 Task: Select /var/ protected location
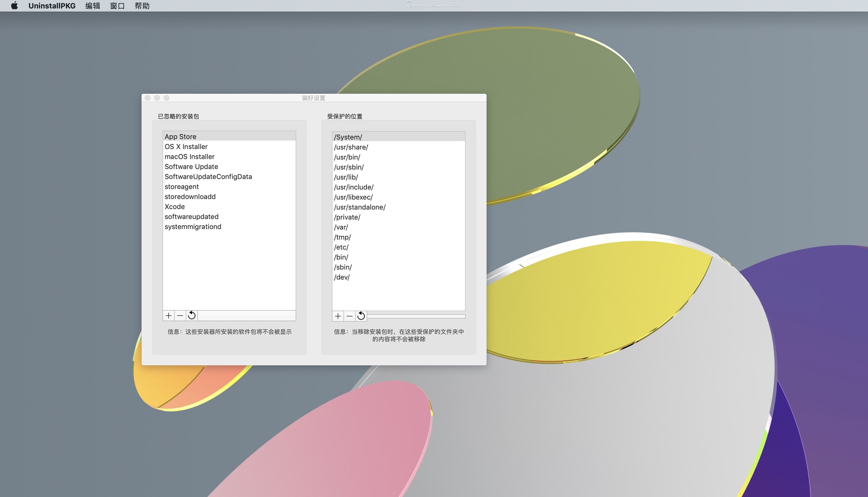[x=399, y=227]
